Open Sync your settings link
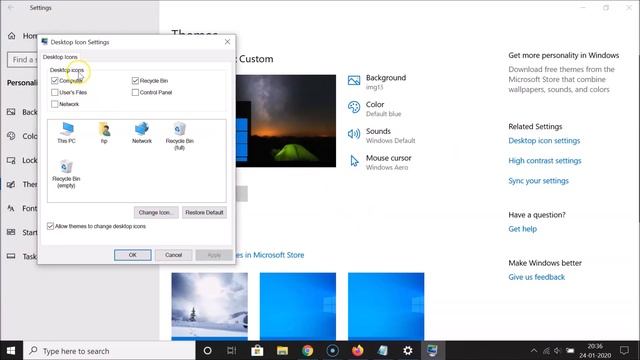This screenshot has height=360, width=640. coord(538,181)
